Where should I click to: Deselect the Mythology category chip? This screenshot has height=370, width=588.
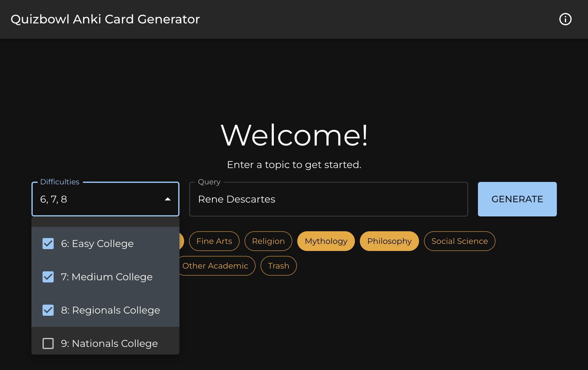[x=326, y=241]
